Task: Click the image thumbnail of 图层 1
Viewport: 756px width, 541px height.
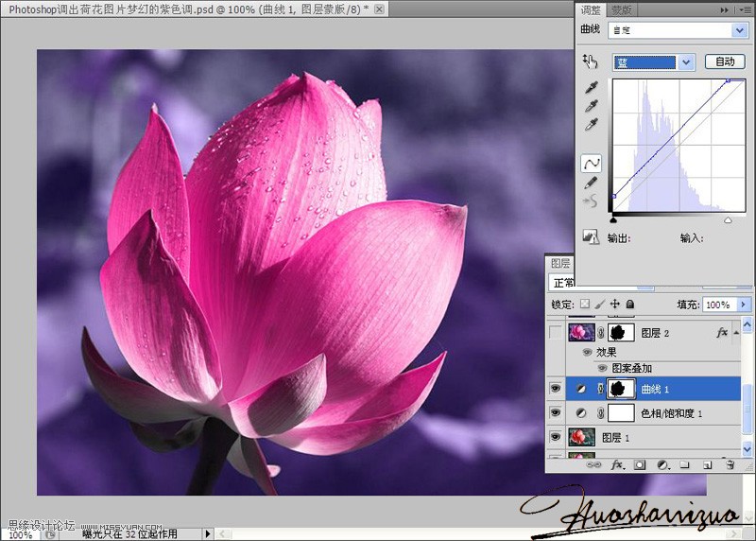Action: [581, 437]
